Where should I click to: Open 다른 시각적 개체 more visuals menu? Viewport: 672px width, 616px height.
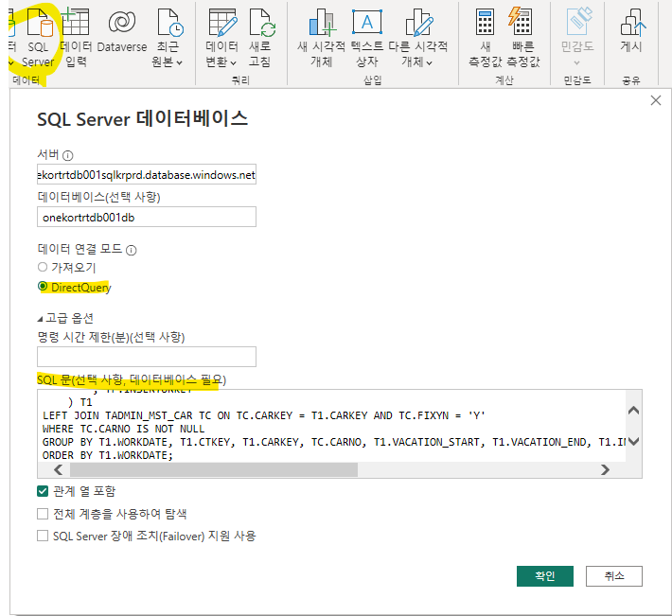(x=417, y=39)
